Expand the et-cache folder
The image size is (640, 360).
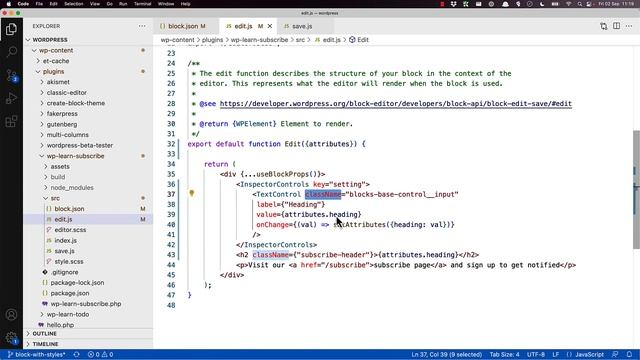tap(88, 61)
